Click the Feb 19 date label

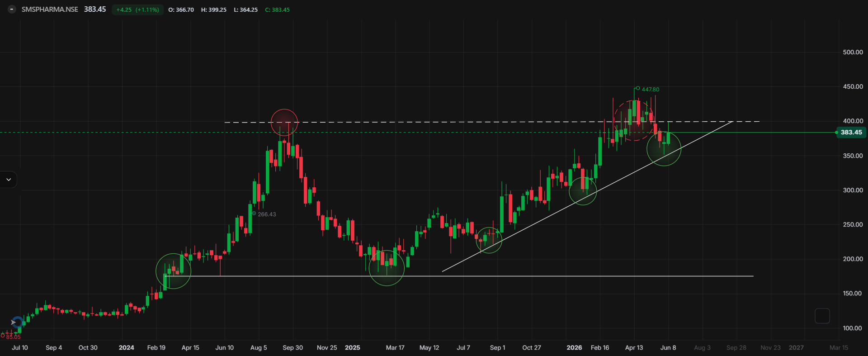click(156, 348)
